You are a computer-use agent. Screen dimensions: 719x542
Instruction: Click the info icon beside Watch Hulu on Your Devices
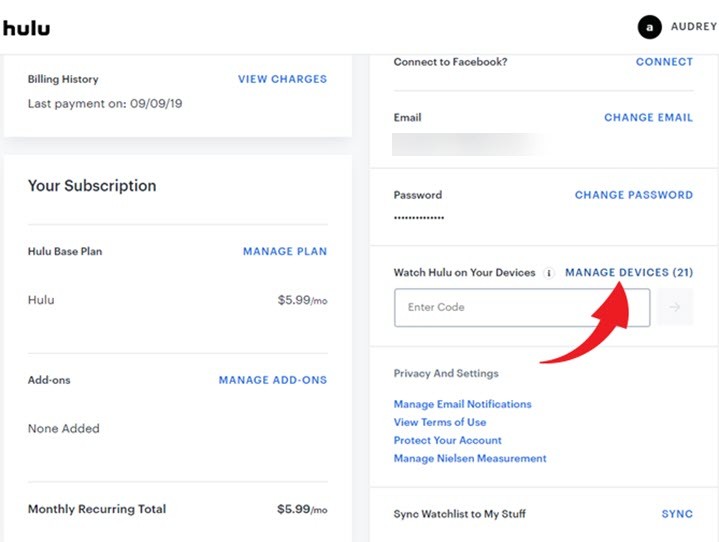click(x=548, y=273)
